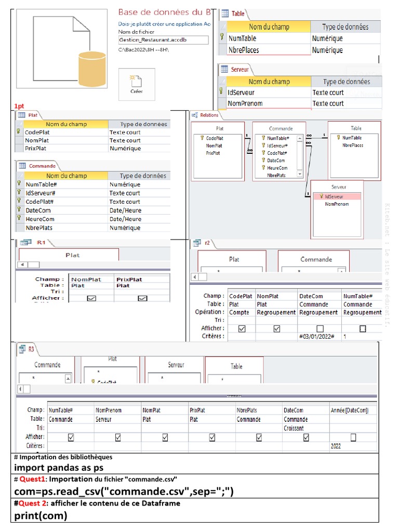
Task: Click the scroll down arrow in Relations Commande box
Action: coord(300,174)
